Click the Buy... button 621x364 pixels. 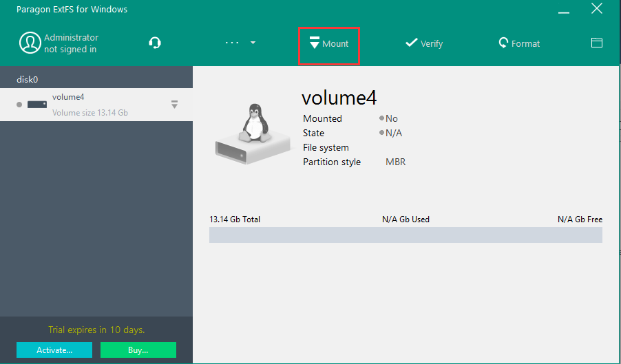[138, 350]
